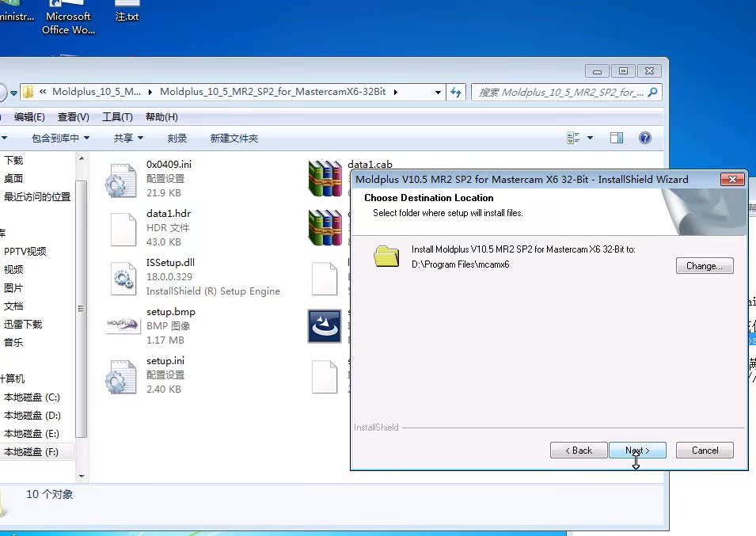
Task: Open 本地磁盘 (F:) in navigation pane
Action: [x=31, y=451]
